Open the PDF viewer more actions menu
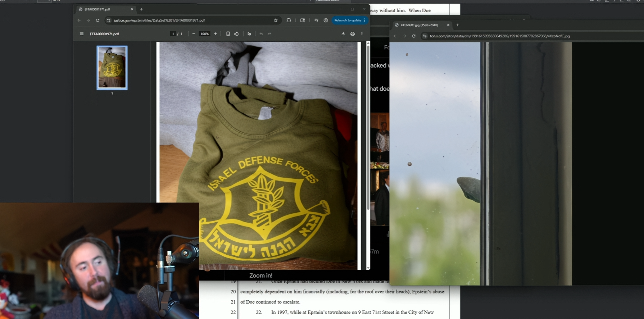 click(362, 34)
